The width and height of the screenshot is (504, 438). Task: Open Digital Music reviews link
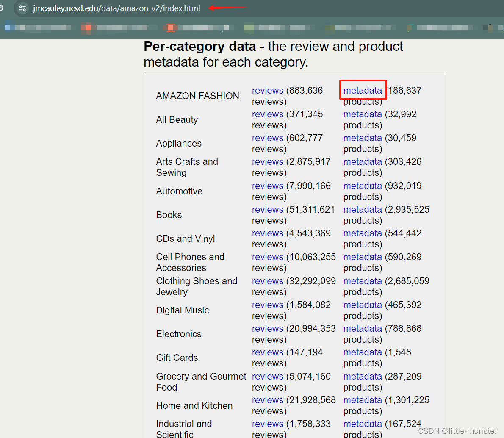pos(267,305)
